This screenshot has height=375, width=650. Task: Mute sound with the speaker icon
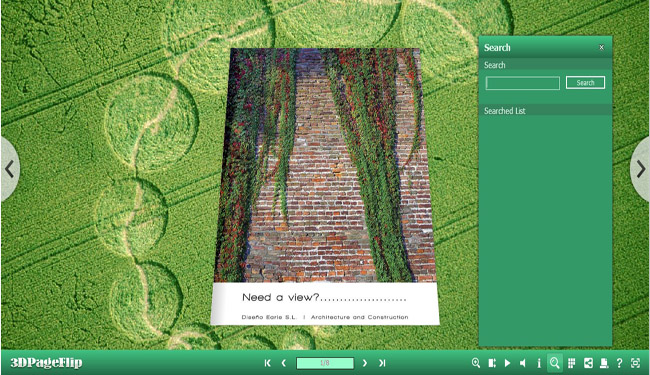coord(523,363)
